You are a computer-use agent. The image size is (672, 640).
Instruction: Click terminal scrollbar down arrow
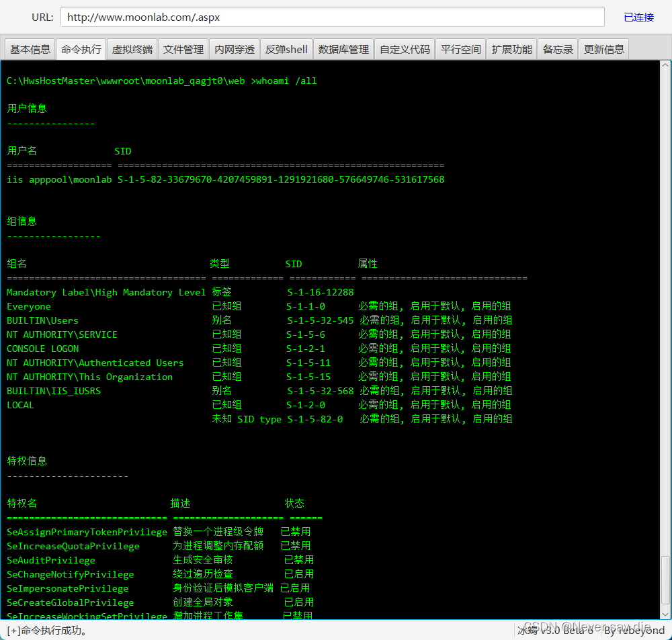[665, 614]
